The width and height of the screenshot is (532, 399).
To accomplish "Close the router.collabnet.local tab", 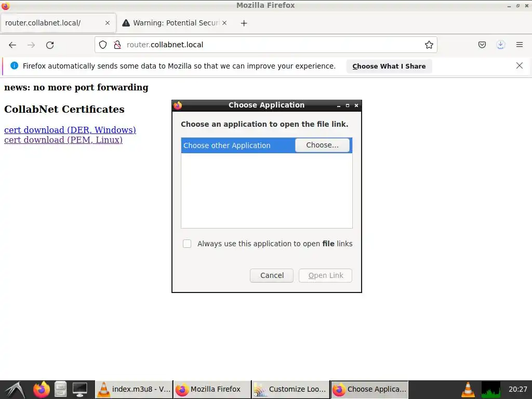I will 108,23.
